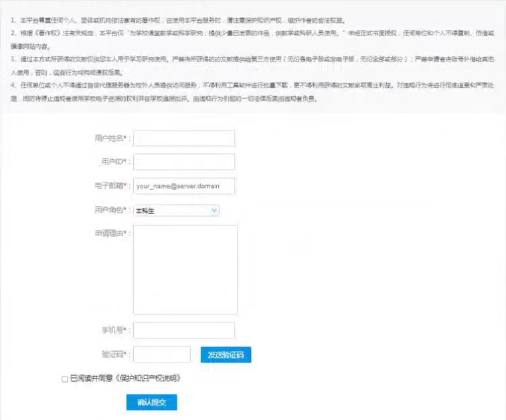Click the 电子邮箱 field label
Image resolution: width=506 pixels, height=420 pixels.
click(111, 186)
